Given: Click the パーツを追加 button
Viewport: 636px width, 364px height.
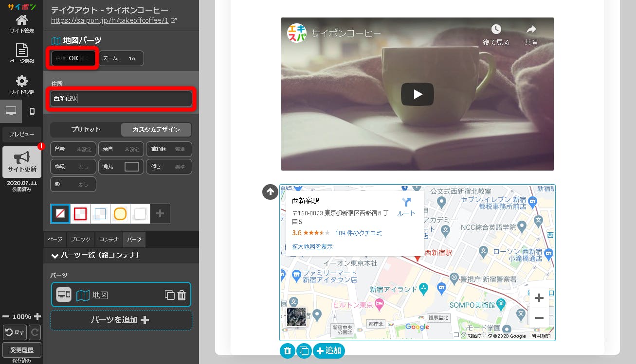Looking at the screenshot, I should tap(121, 320).
